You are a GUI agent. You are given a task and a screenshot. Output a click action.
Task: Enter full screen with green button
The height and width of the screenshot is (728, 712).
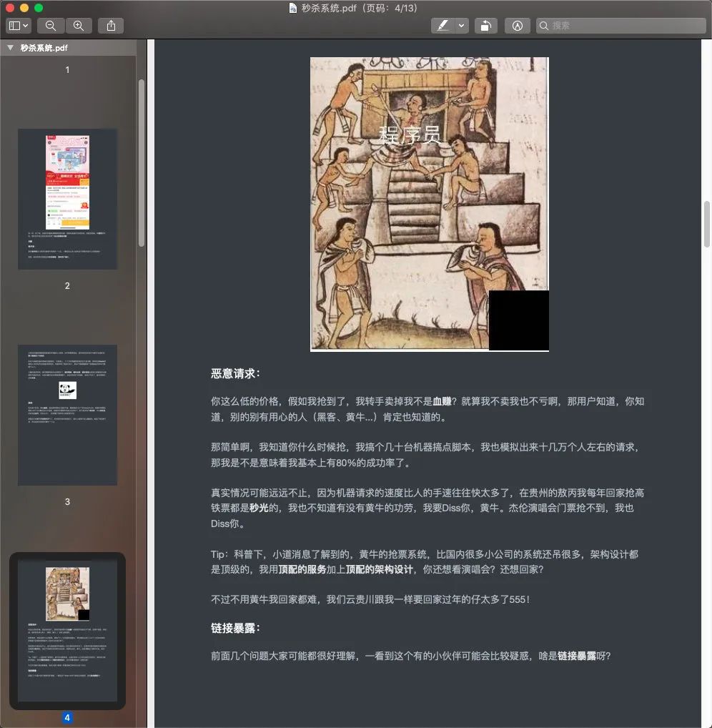coord(39,8)
